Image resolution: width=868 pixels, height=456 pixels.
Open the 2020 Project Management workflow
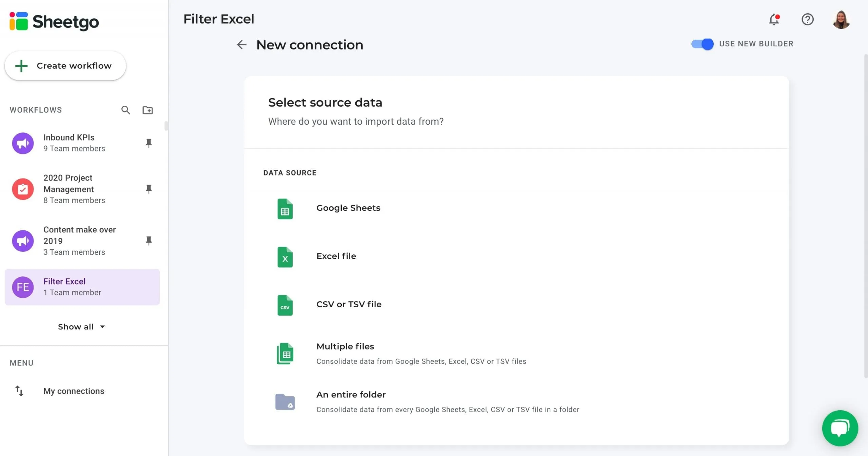click(x=82, y=189)
